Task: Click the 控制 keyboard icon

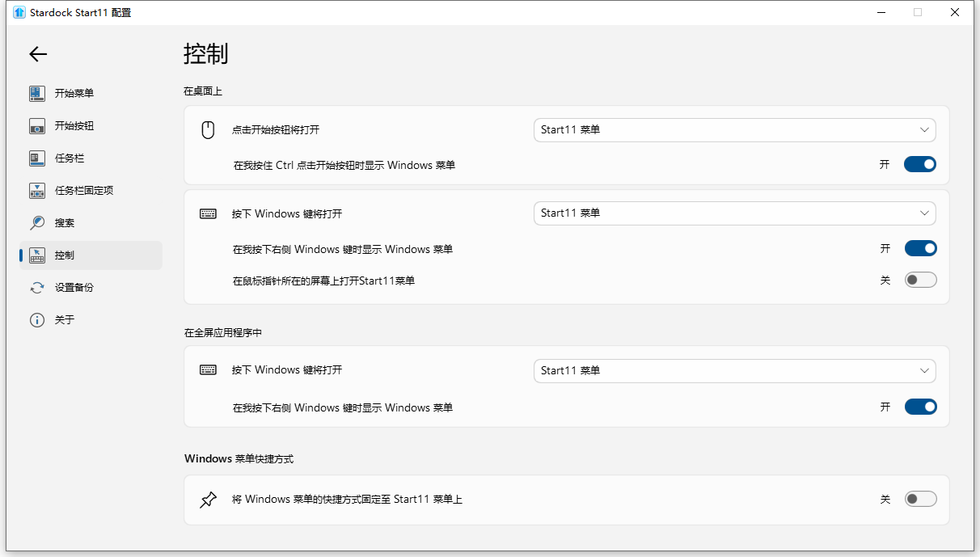Action: pyautogui.click(x=37, y=255)
